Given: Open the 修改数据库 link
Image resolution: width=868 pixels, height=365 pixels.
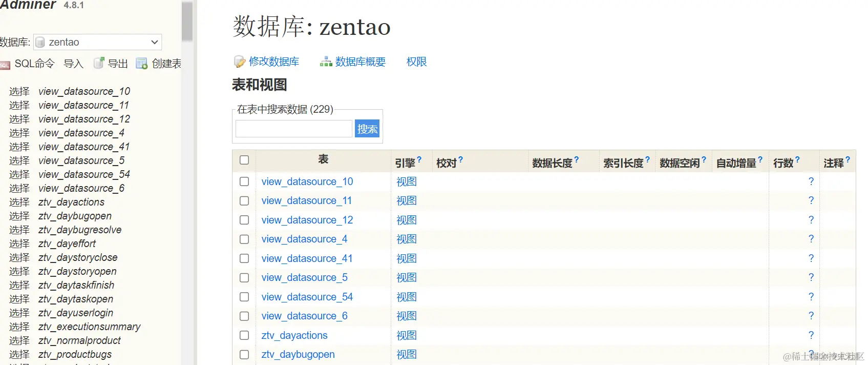Looking at the screenshot, I should pyautogui.click(x=274, y=62).
